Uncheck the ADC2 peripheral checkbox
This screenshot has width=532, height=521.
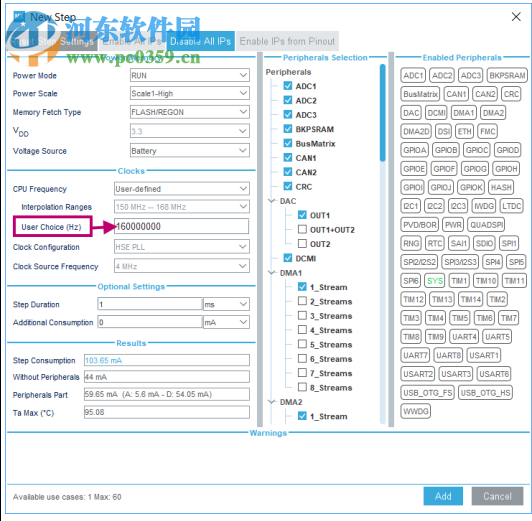click(288, 100)
